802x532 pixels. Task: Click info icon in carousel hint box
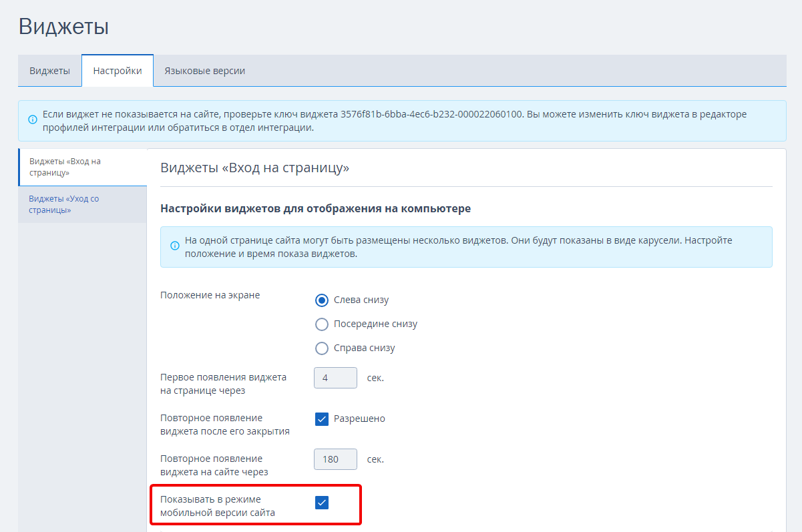coord(175,246)
